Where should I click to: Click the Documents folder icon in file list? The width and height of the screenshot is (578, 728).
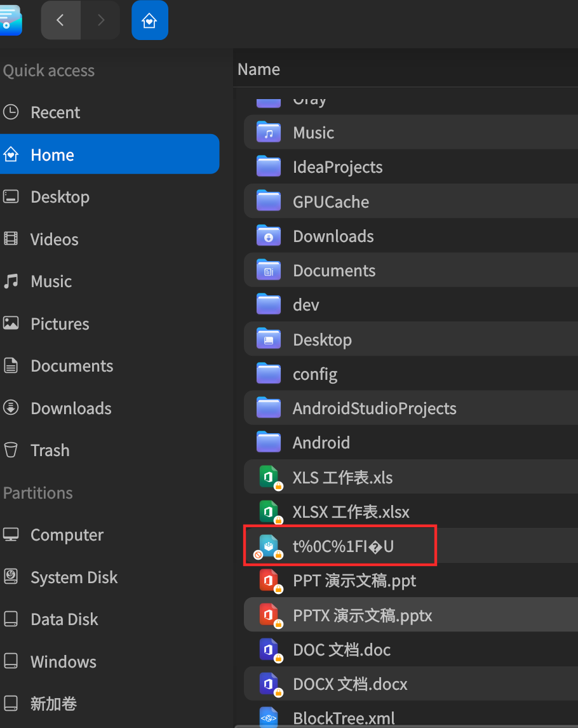point(268,270)
